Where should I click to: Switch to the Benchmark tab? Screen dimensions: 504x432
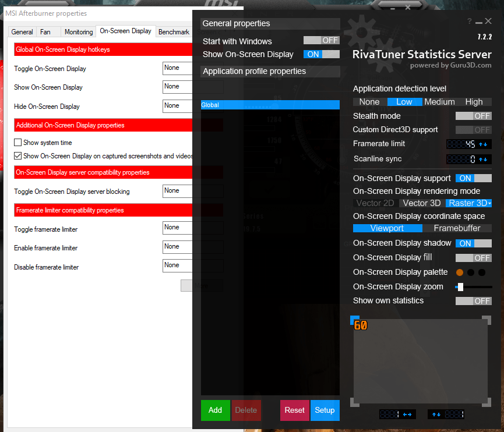(174, 32)
